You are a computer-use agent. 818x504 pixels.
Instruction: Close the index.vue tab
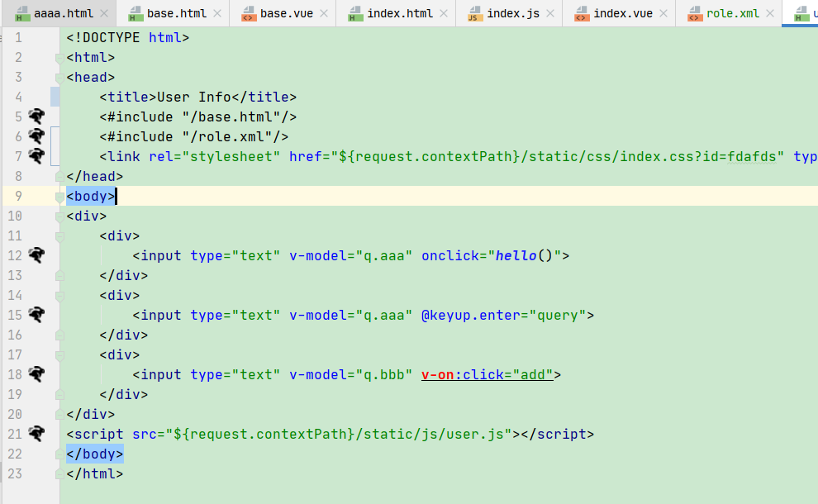tap(663, 13)
